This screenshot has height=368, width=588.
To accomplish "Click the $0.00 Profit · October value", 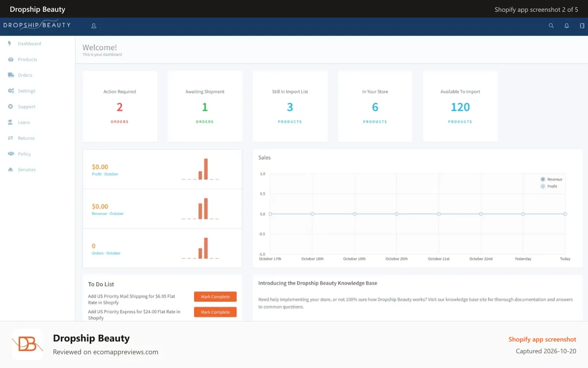I will pos(100,167).
